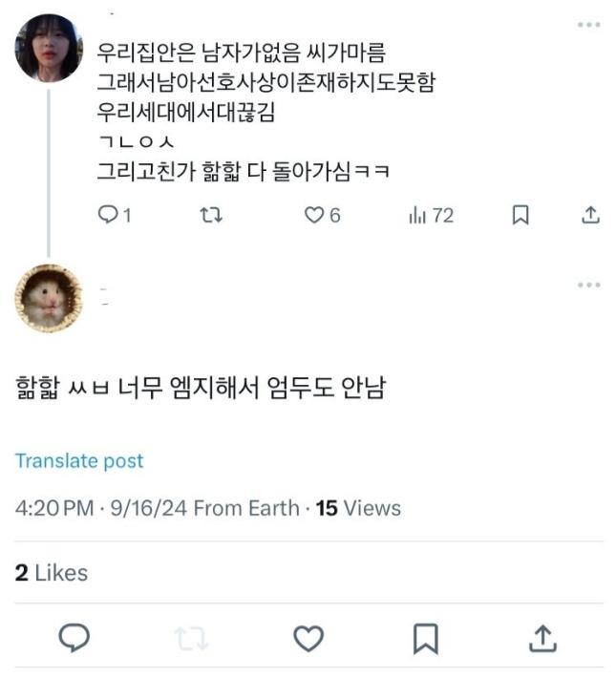616x678 pixels.
Task: Share the first tweet in thread
Action: point(590,216)
